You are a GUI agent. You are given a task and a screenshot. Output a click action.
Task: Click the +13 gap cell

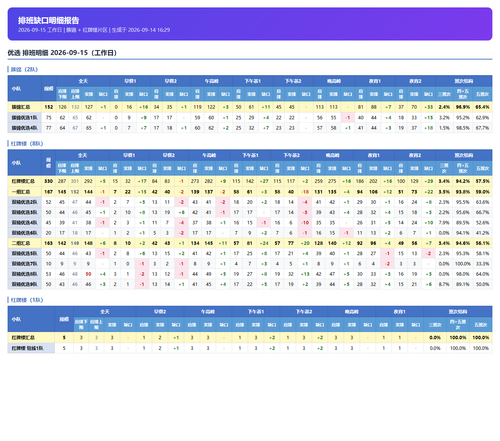[x=305, y=274]
